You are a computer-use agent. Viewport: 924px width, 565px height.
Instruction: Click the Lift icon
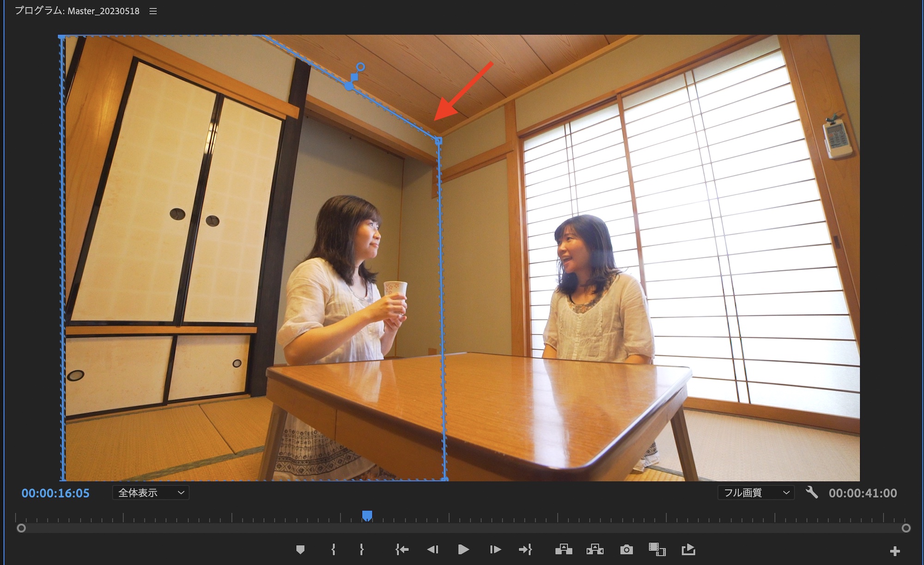point(564,549)
